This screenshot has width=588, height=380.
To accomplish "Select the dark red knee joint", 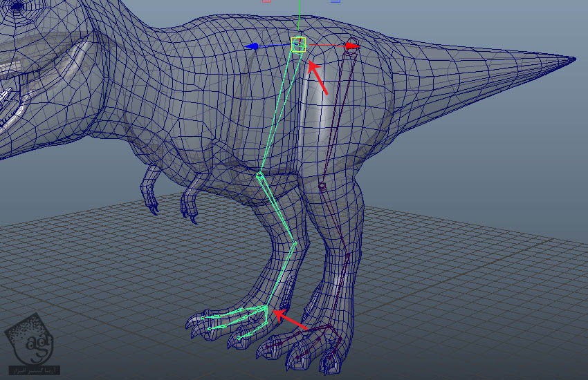I will point(322,187).
